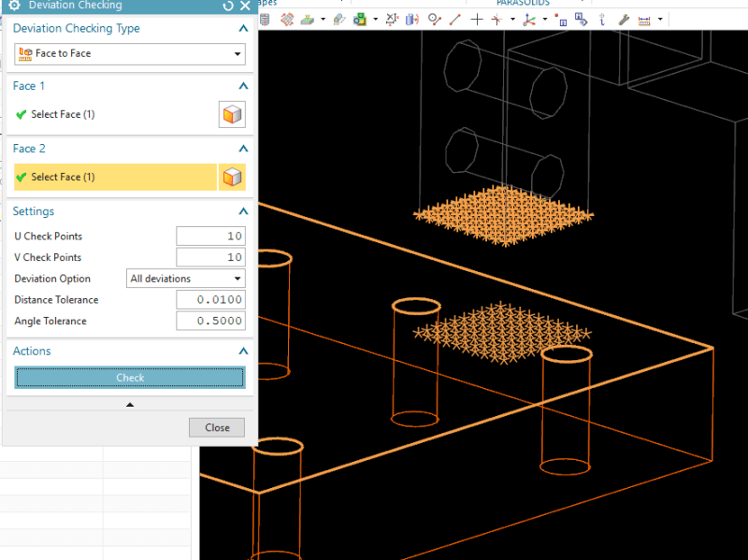Screen dimensions: 748x560
Task: Click the wrench toolbar icon
Action: [624, 20]
